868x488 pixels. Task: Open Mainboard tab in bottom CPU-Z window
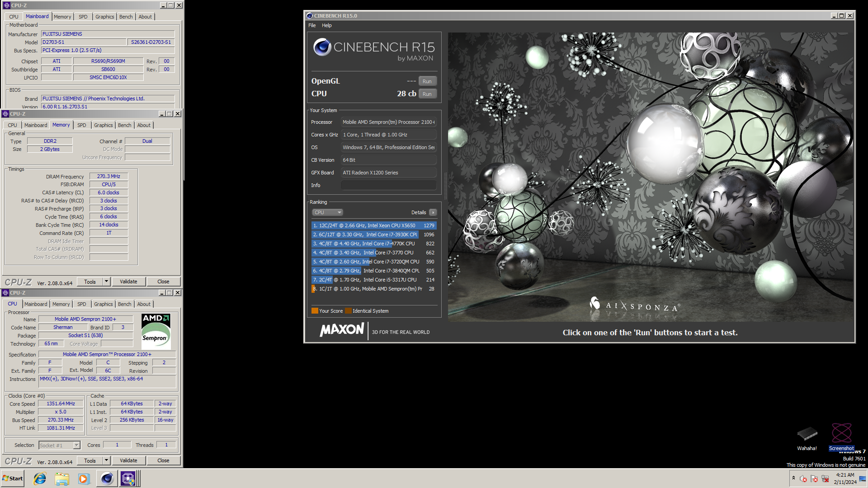coord(36,304)
